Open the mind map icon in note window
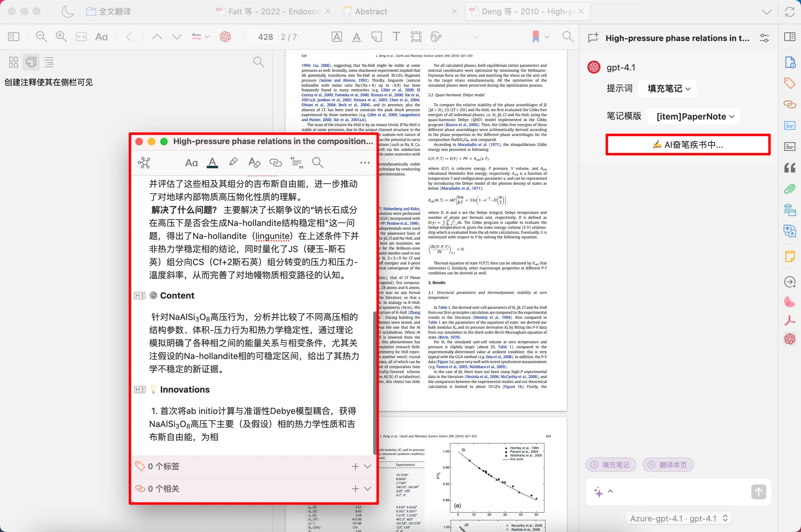The width and height of the screenshot is (801, 532). pos(144,163)
